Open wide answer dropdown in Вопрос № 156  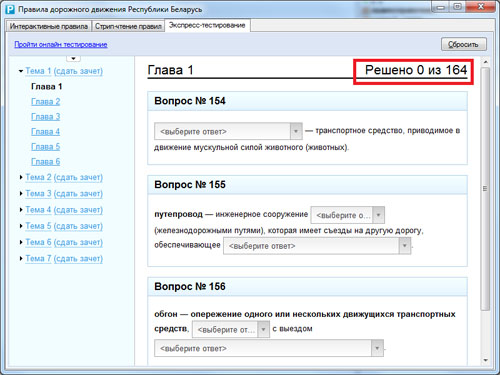269,348
